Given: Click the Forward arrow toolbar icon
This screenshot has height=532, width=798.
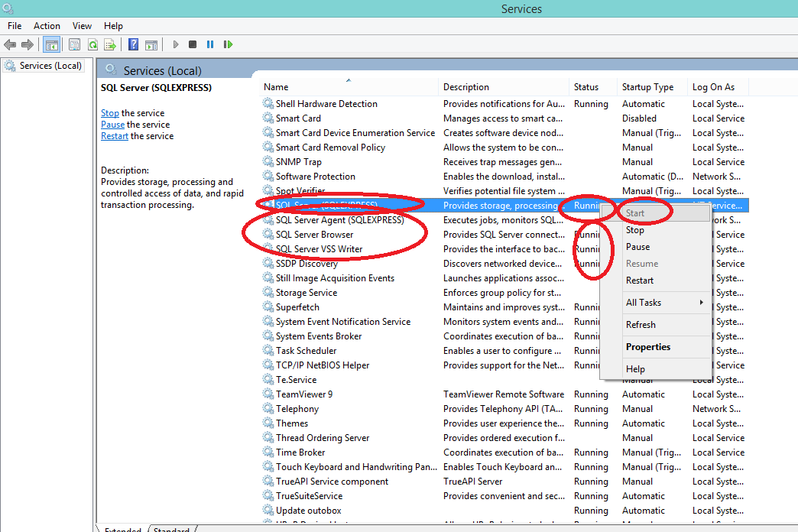Looking at the screenshot, I should (x=28, y=45).
